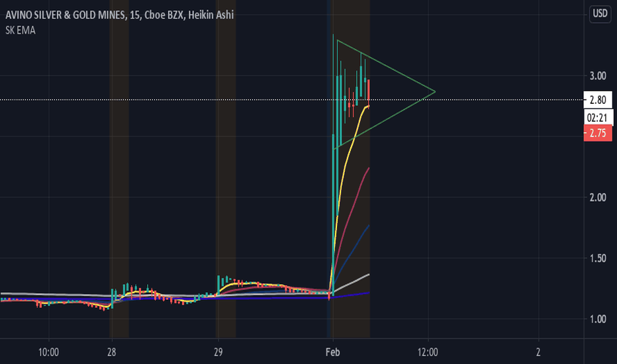Screen dimensions: 617x364
Task: Click the 12:00 time axis label
Action: (x=428, y=352)
